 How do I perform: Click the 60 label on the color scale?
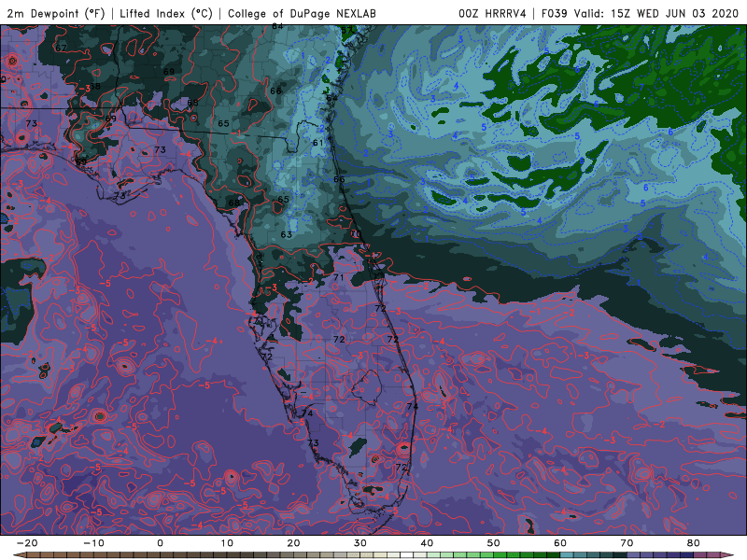pos(560,543)
